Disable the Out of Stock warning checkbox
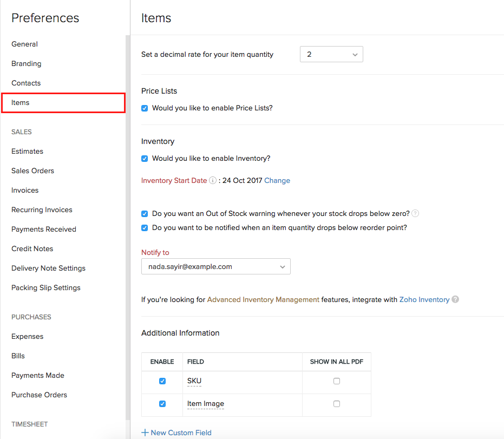The image size is (504, 439). 145,213
